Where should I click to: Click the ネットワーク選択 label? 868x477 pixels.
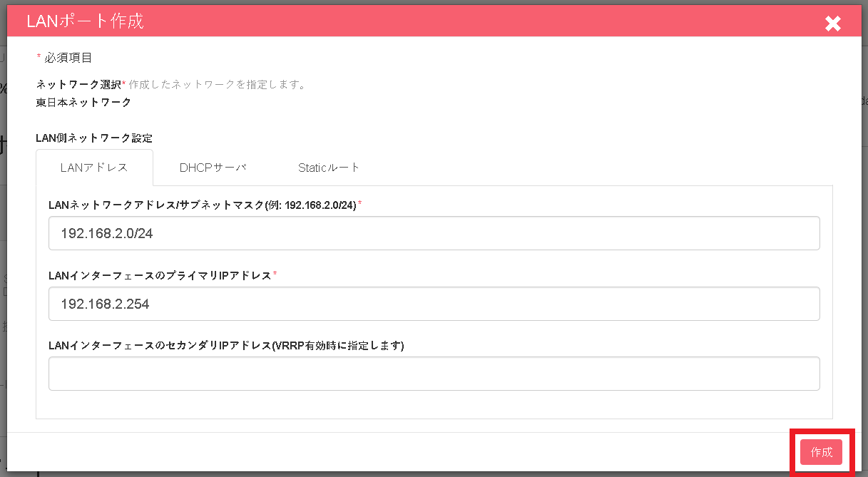coord(78,84)
